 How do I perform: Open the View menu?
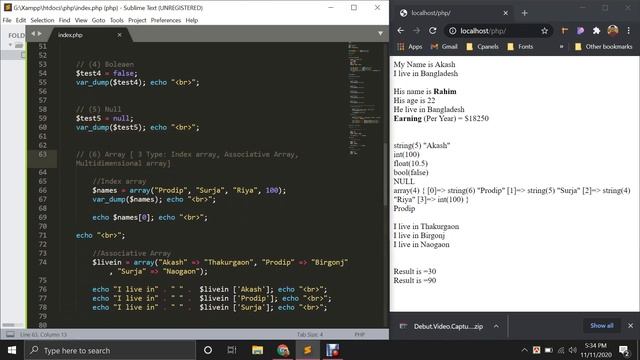point(81,20)
